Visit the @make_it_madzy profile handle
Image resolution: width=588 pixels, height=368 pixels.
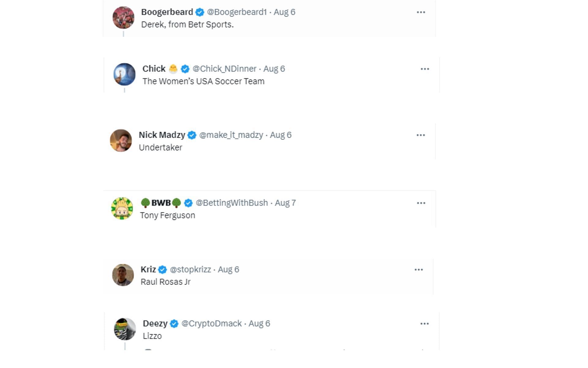click(231, 135)
